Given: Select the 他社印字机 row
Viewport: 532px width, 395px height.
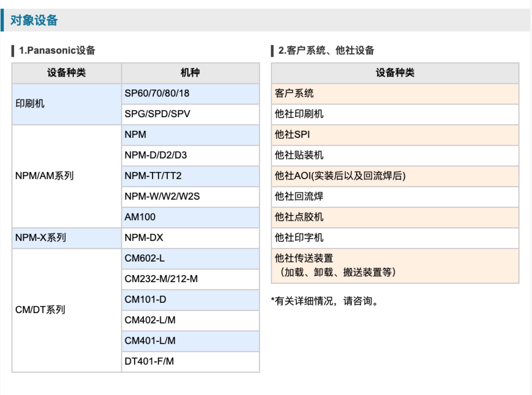Looking at the screenshot, I should pos(395,238).
